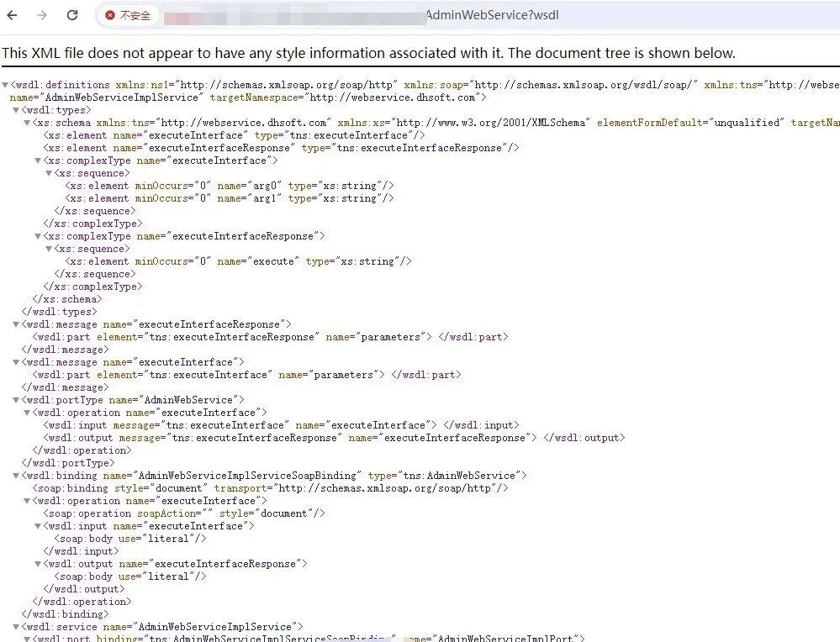This screenshot has width=840, height=642.
Task: Collapse the wsdl:definitions root node
Action: (5, 85)
